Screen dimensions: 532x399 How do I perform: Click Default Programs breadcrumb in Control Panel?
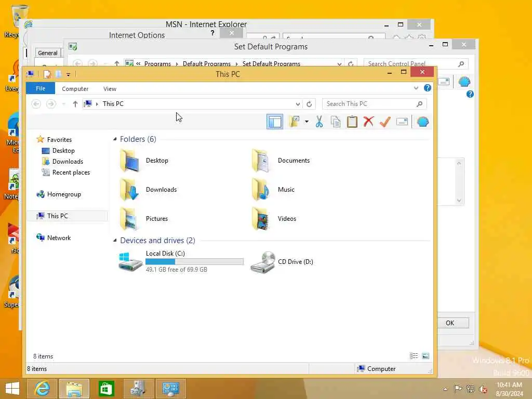pos(207,63)
